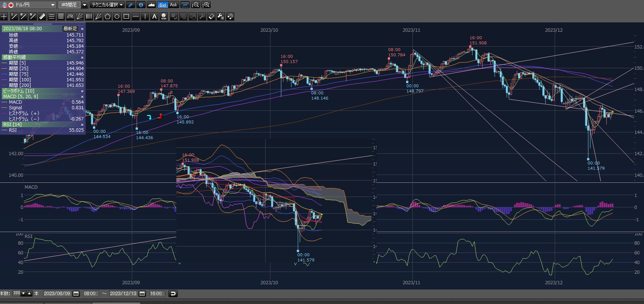644x304 pixels.
Task: Open the ドル/円 currency pair dropdown
Action: point(53,5)
